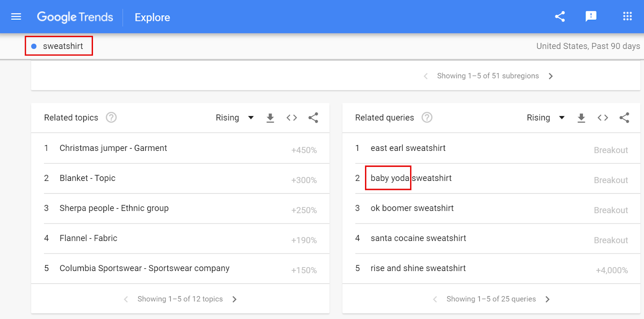Open the Google apps grid
This screenshot has width=644, height=319.
coord(627,16)
